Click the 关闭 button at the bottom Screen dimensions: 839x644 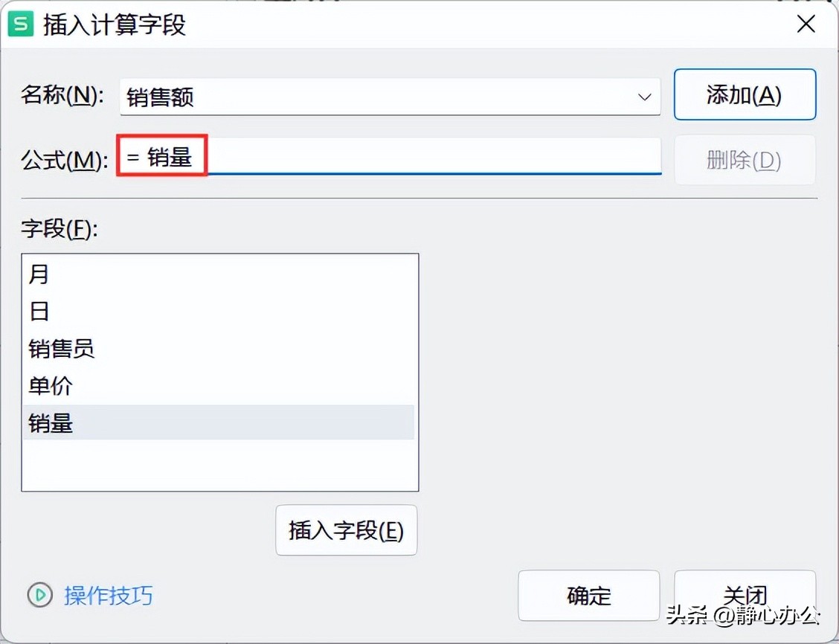coord(745,596)
